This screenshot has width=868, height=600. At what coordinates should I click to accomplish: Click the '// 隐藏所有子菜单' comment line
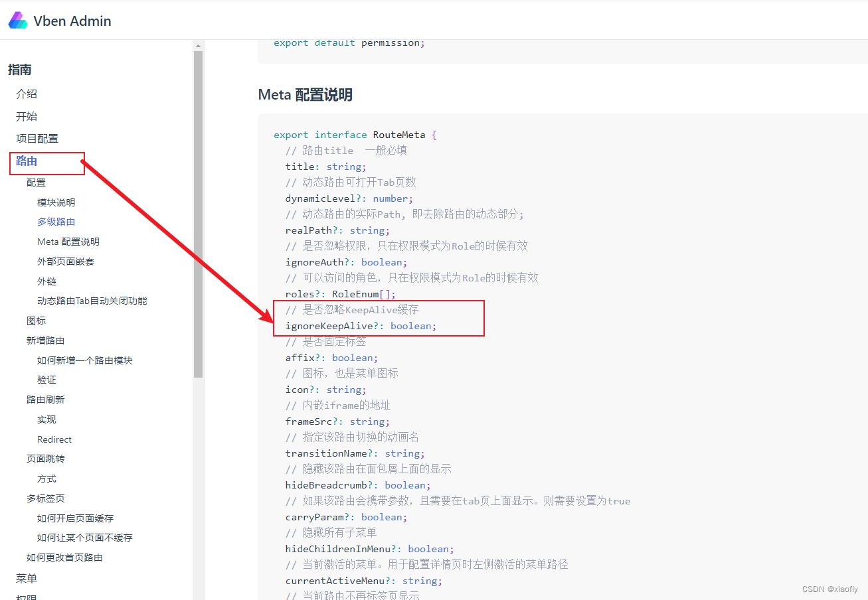(x=331, y=533)
